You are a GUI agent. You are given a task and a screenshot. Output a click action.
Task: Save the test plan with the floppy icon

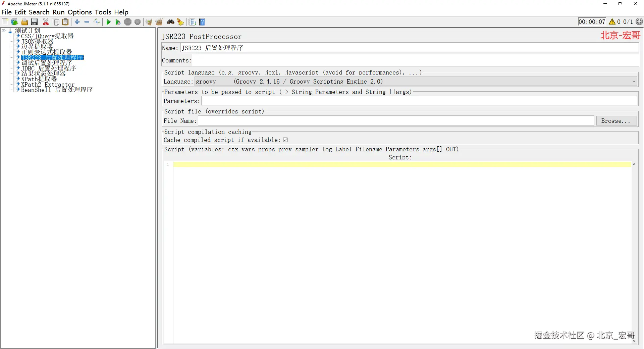click(x=34, y=22)
